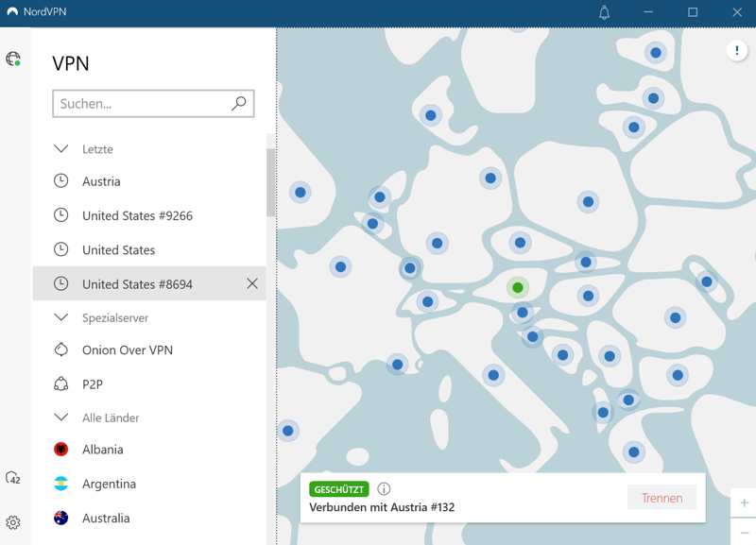Click the connection info icon
756x545 pixels.
tap(384, 488)
